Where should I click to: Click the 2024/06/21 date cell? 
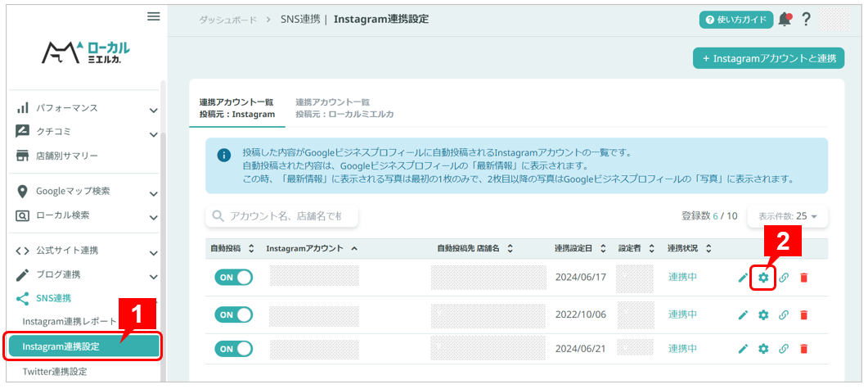[x=581, y=349]
